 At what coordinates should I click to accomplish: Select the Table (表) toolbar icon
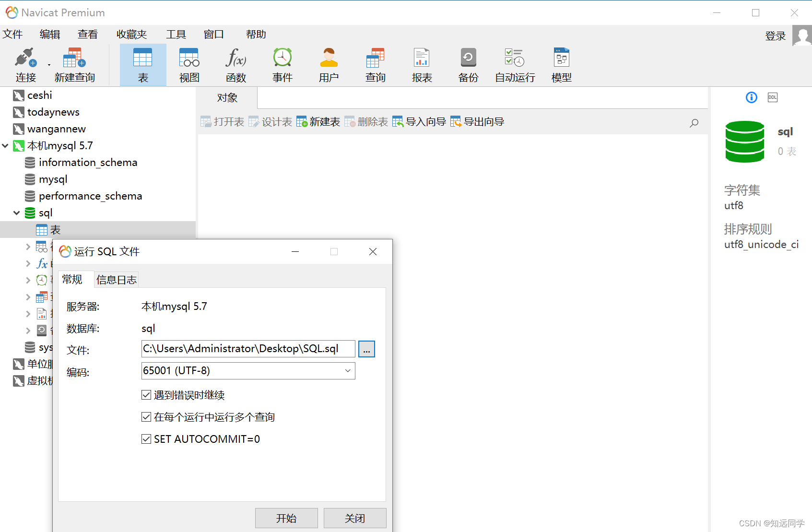point(143,65)
